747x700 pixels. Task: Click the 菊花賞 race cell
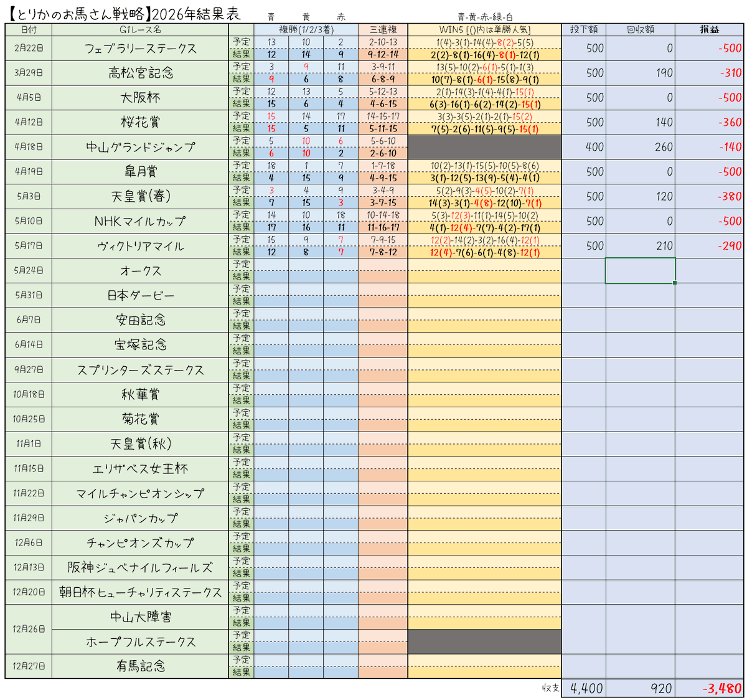[x=140, y=419]
